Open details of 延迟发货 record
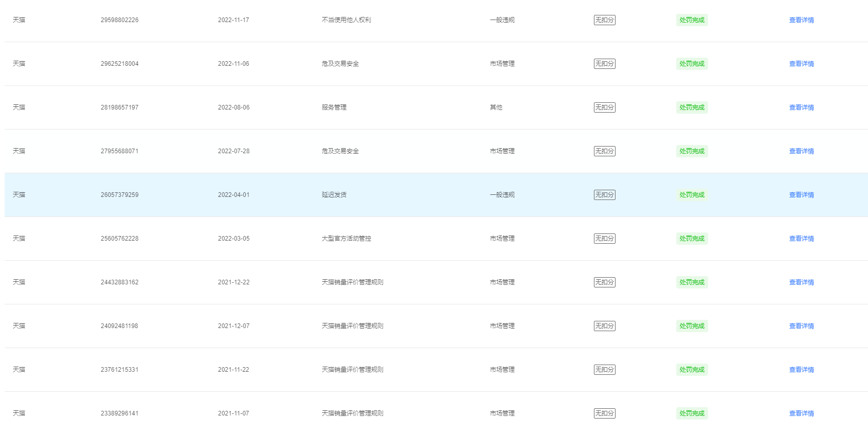The width and height of the screenshot is (868, 435). pyautogui.click(x=801, y=195)
